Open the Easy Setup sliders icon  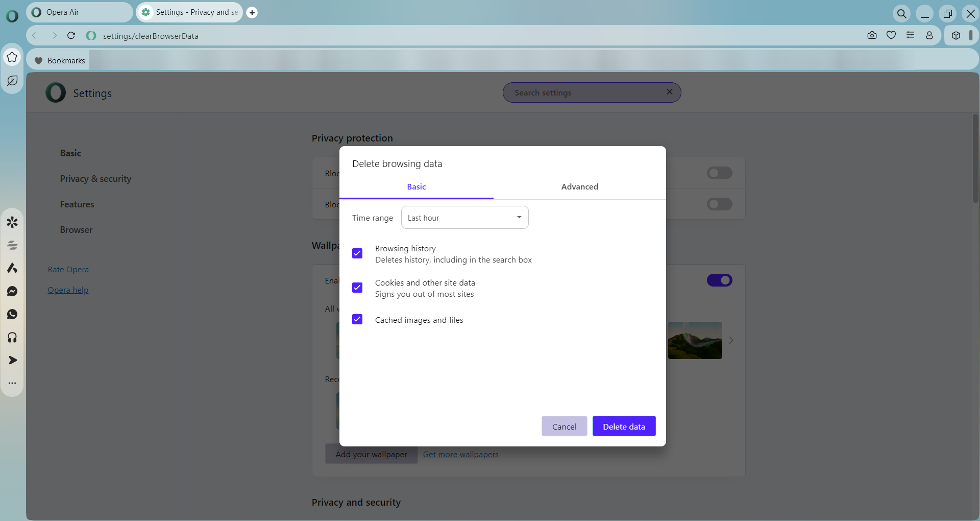(x=910, y=35)
